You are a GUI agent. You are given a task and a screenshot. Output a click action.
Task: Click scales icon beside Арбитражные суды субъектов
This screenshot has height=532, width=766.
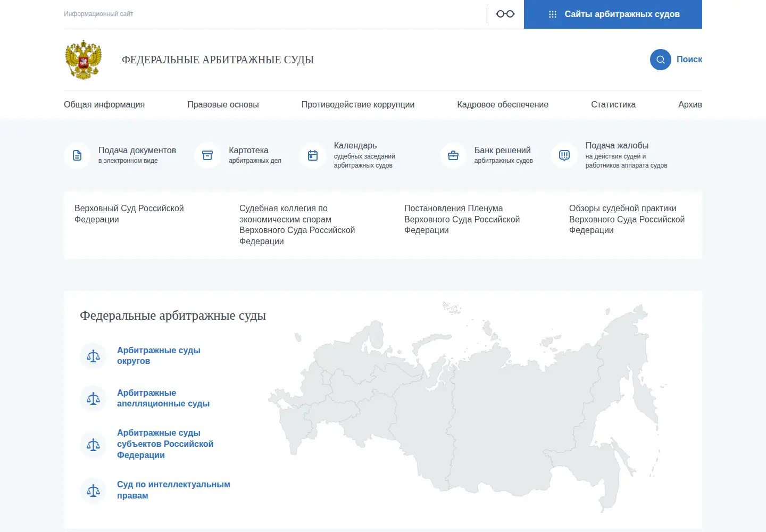click(x=93, y=444)
